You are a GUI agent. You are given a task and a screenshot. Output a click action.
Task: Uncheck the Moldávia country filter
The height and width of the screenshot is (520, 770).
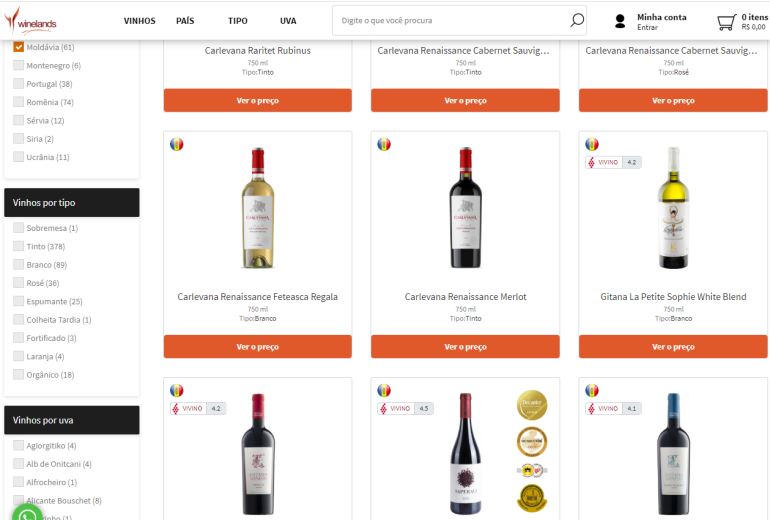point(19,47)
